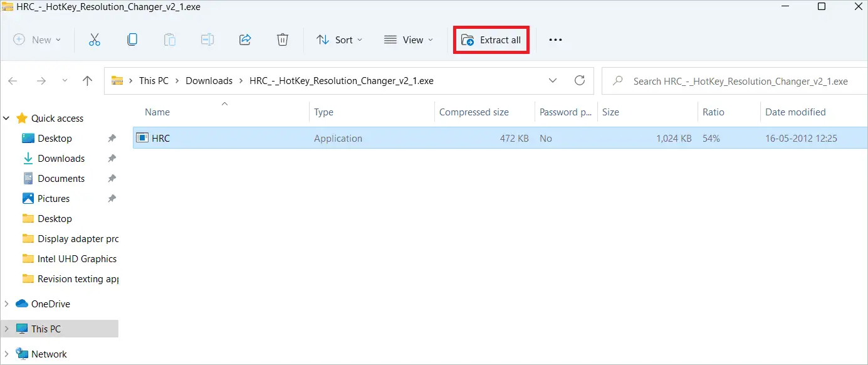Click the Delete trash can icon

point(283,40)
